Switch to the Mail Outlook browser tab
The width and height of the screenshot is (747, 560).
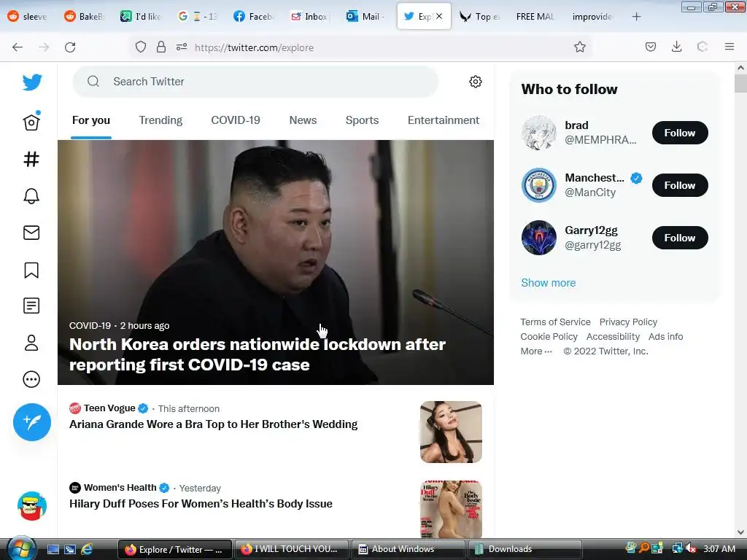click(x=366, y=17)
